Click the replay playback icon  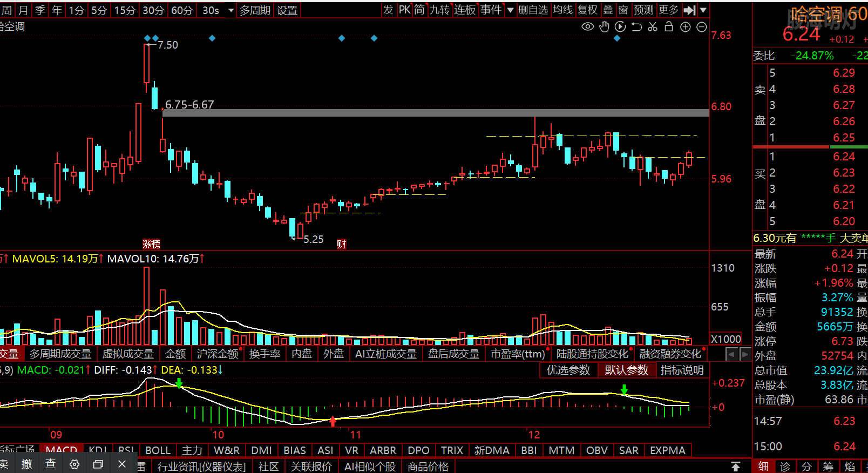coord(620,26)
